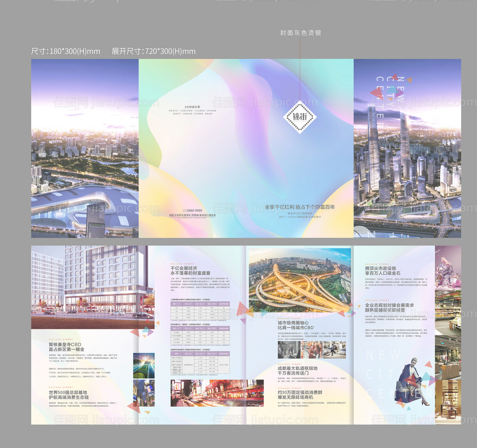Select the blue night-traffic small photo
The height and width of the screenshot is (448, 477).
point(144,365)
